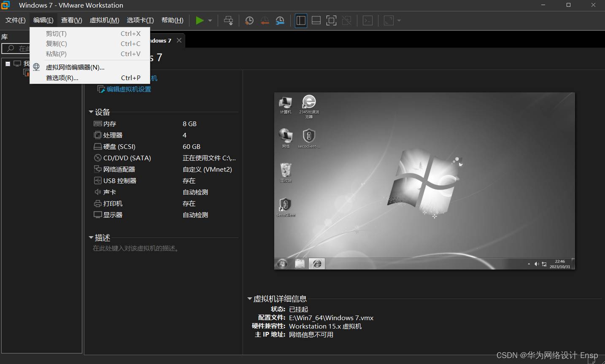Click the hard disk icon
This screenshot has height=364, width=605.
(97, 147)
